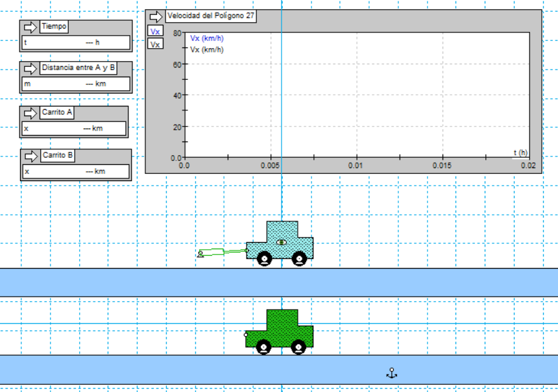
Task: Select the anchor icon on the lower road
Action: [x=391, y=373]
